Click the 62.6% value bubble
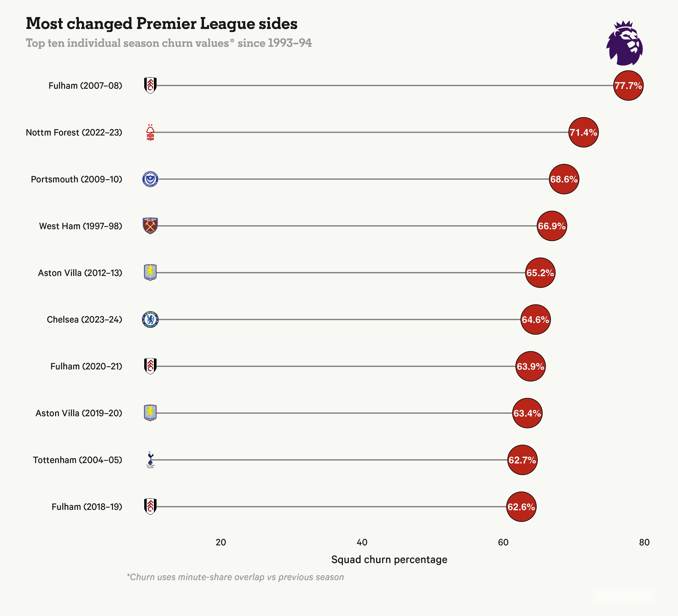The image size is (678, 616). 521,506
